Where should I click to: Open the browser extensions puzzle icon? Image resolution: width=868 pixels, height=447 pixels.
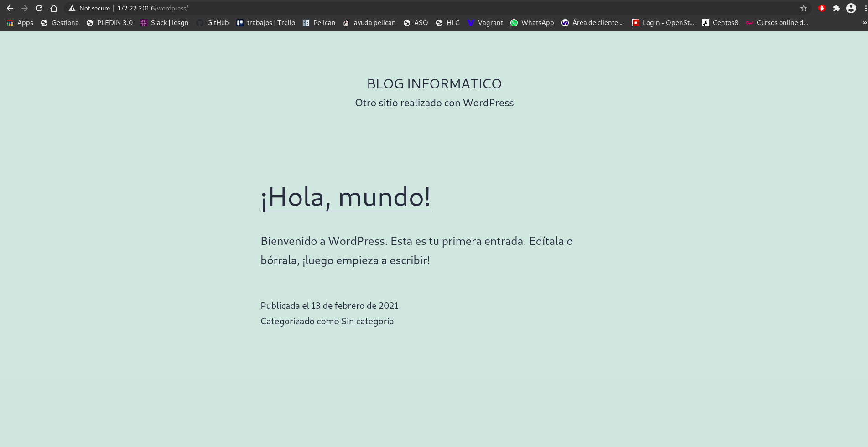tap(837, 8)
